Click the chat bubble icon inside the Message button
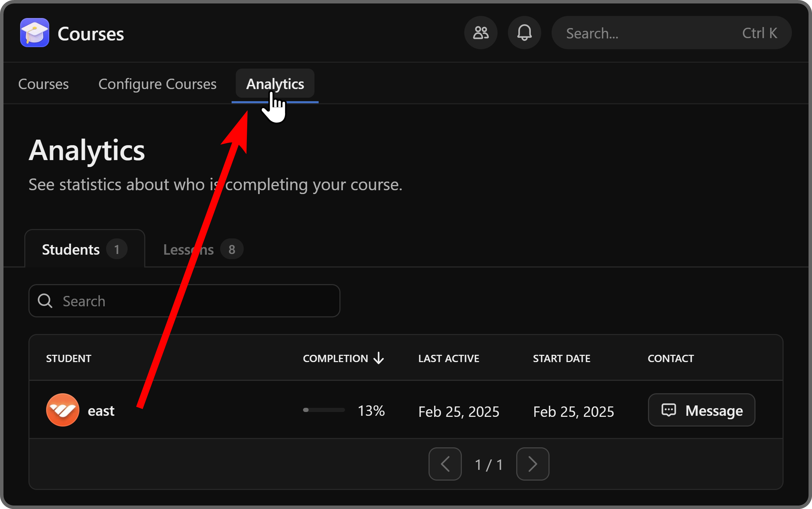 668,410
